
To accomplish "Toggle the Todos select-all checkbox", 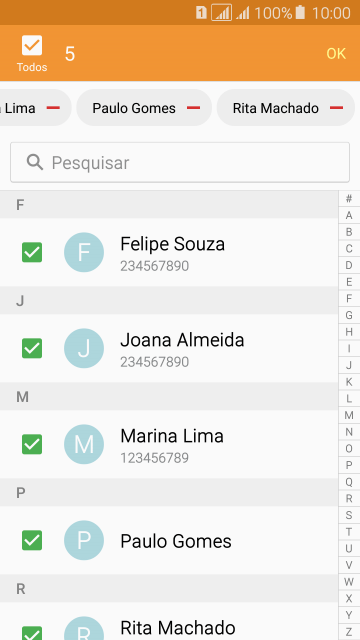I will (x=32, y=45).
